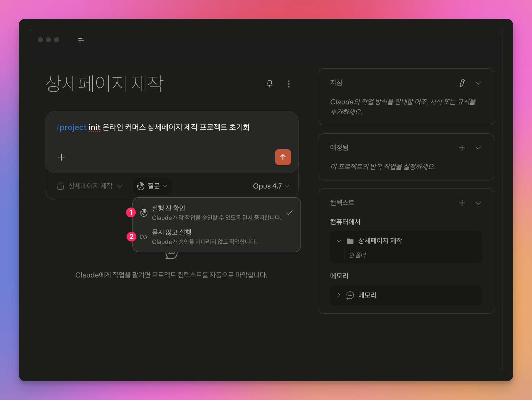Click the project stack icon next to 상세페이지 제작
Image resolution: width=532 pixels, height=400 pixels.
coord(60,186)
